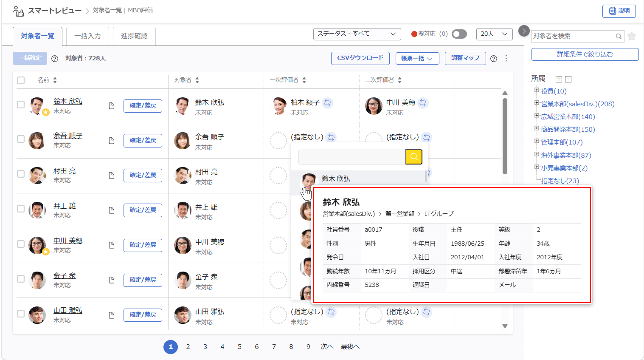The image size is (644, 360).
Task: Click the yellow search icon in evaluator popup
Action: coord(414,157)
